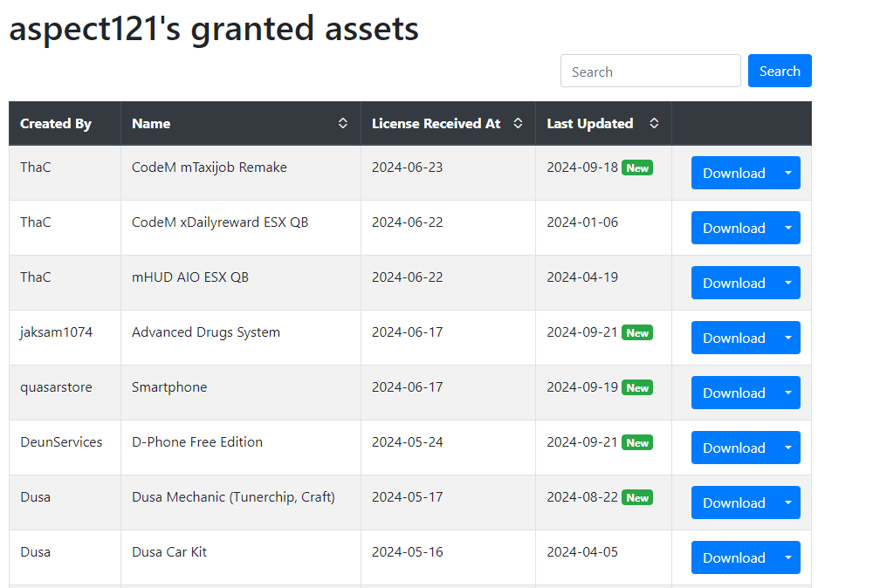Viewport: 880px width, 588px height.
Task: Select the CodeM xDailyreward ESX QB name
Action: (x=220, y=222)
